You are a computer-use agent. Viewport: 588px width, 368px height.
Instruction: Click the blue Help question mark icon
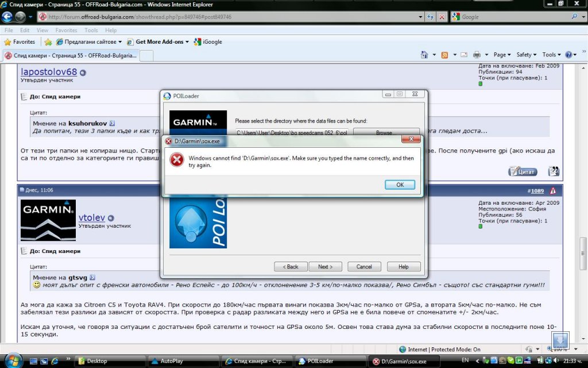pyautogui.click(x=568, y=55)
